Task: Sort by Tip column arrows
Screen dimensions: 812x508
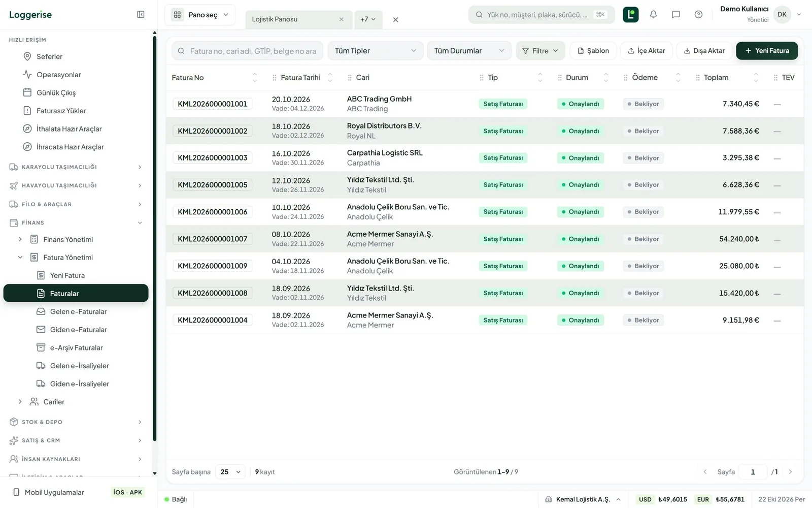Action: (x=540, y=78)
